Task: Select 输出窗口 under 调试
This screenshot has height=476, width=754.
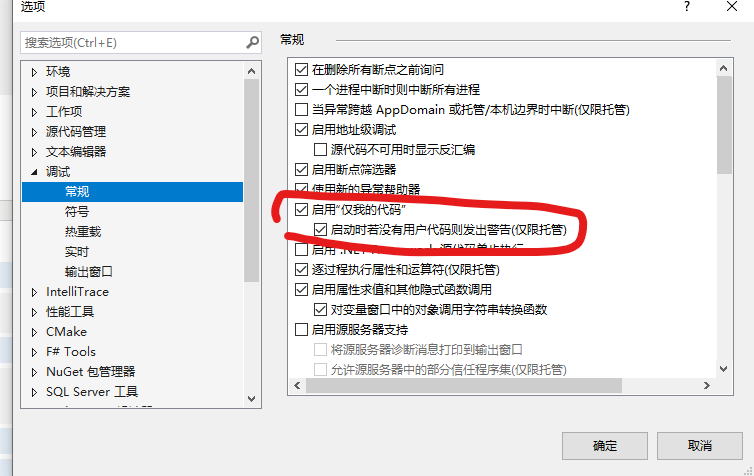Action: pos(89,272)
